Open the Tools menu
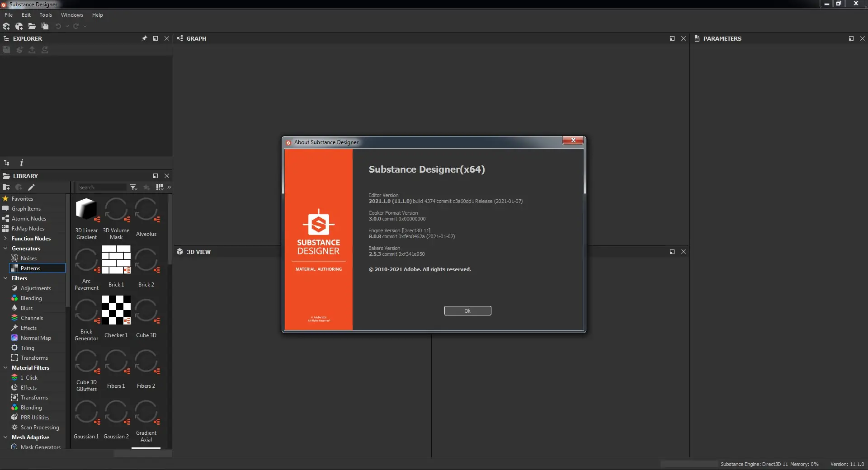 46,15
